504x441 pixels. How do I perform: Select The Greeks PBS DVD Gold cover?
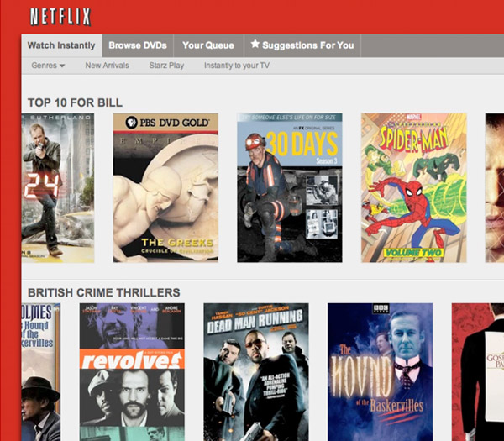pyautogui.click(x=165, y=187)
